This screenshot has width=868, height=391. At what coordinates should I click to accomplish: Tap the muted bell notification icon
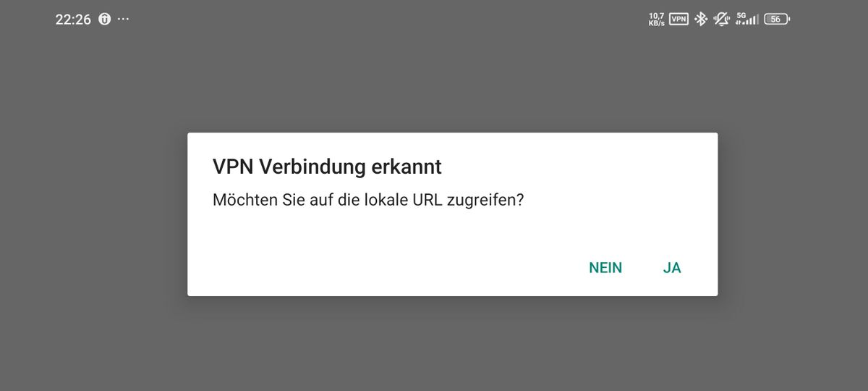click(x=721, y=20)
